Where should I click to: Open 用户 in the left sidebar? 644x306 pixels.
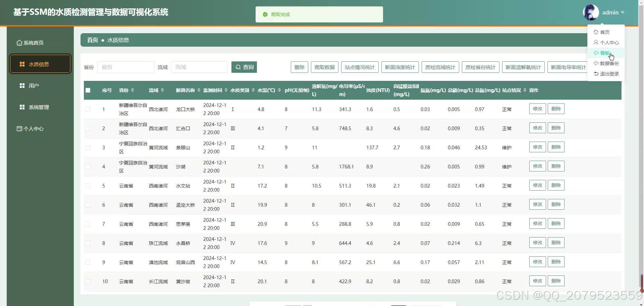(40, 86)
